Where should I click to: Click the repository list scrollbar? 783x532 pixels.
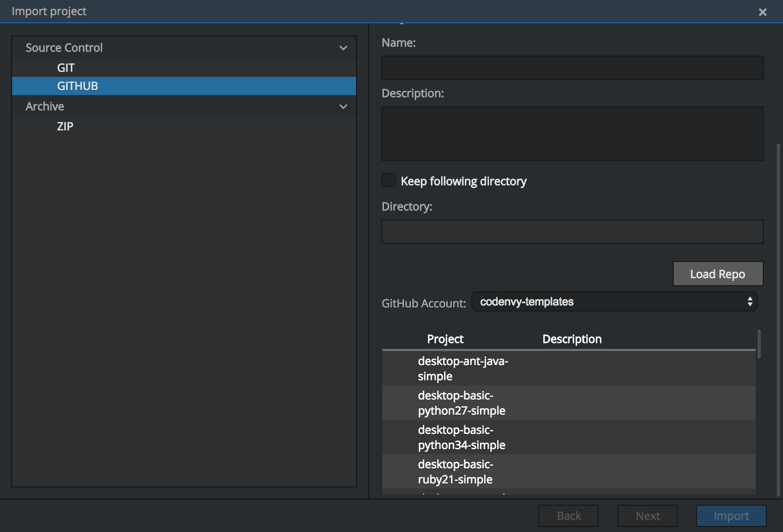pyautogui.click(x=759, y=344)
